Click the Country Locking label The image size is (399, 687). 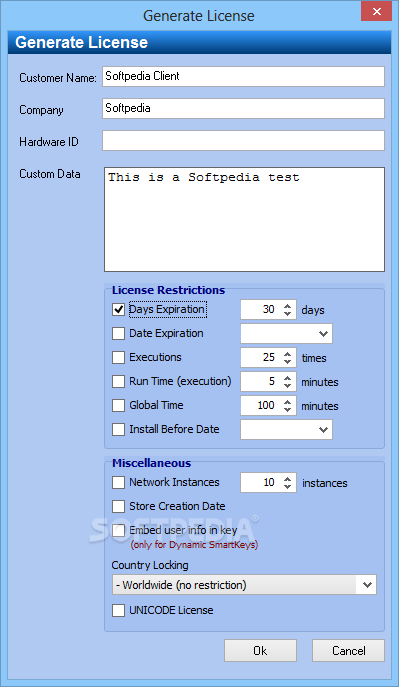pos(150,565)
